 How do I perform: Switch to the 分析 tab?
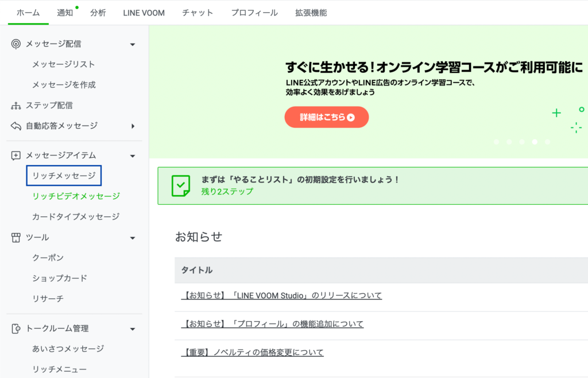98,13
